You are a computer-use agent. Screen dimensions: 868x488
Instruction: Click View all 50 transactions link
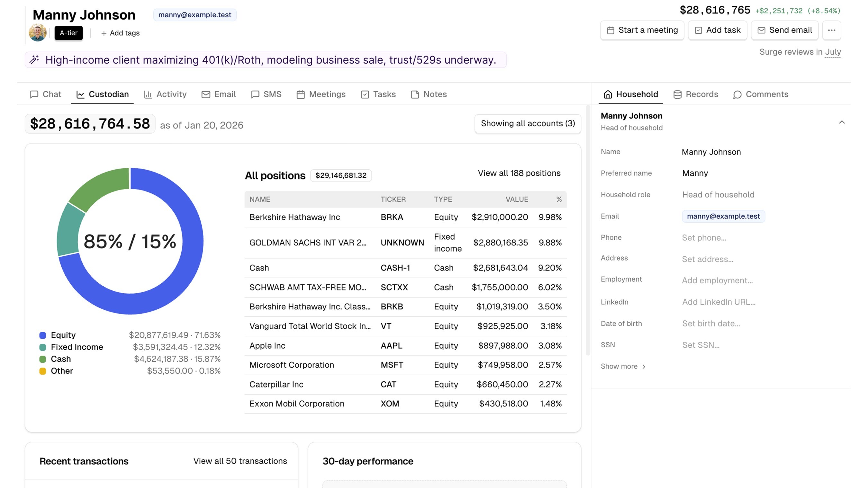coord(240,461)
